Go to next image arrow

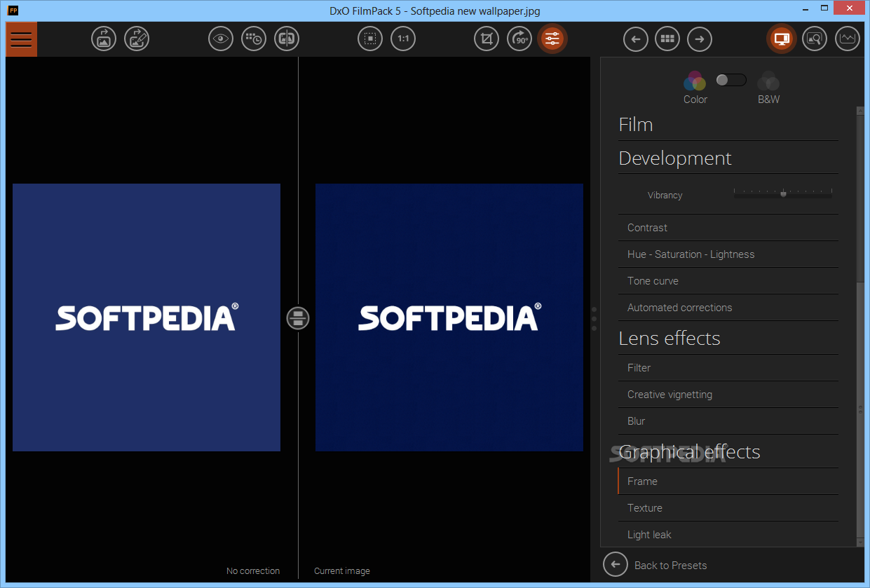[x=700, y=39]
